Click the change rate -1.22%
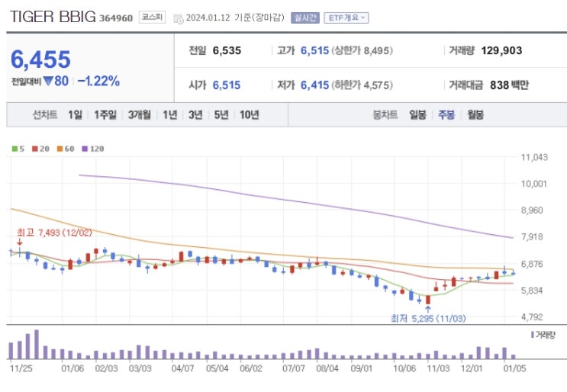Viewport: 567px width, 392px height. tap(98, 81)
